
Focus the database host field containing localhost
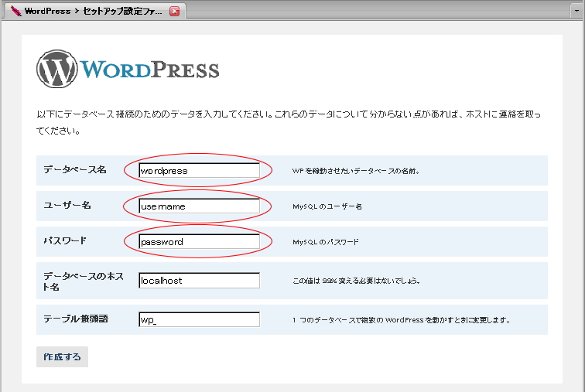tap(199, 281)
